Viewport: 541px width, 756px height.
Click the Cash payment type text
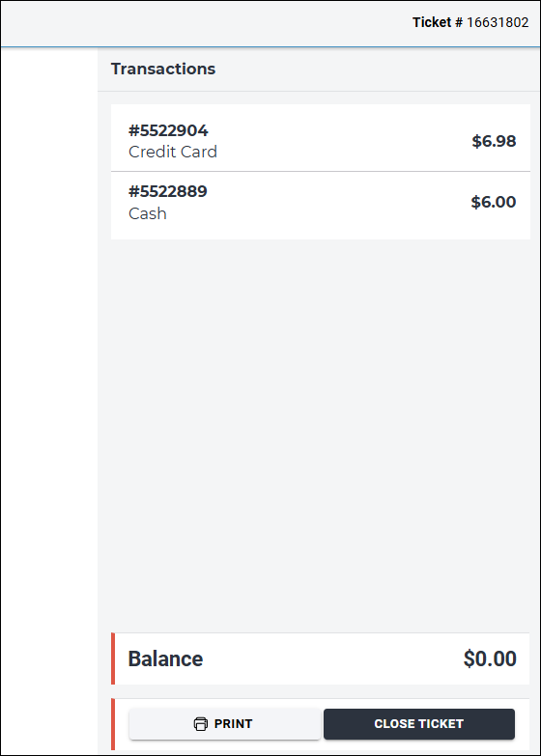click(x=148, y=213)
